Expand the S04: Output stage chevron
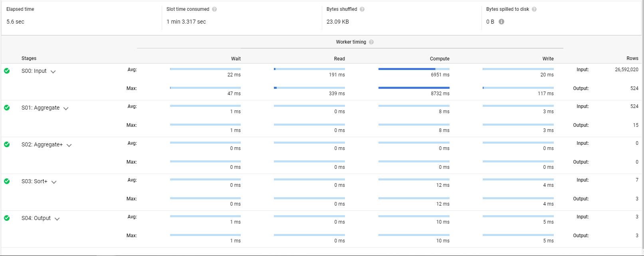The width and height of the screenshot is (644, 256). pos(57,219)
